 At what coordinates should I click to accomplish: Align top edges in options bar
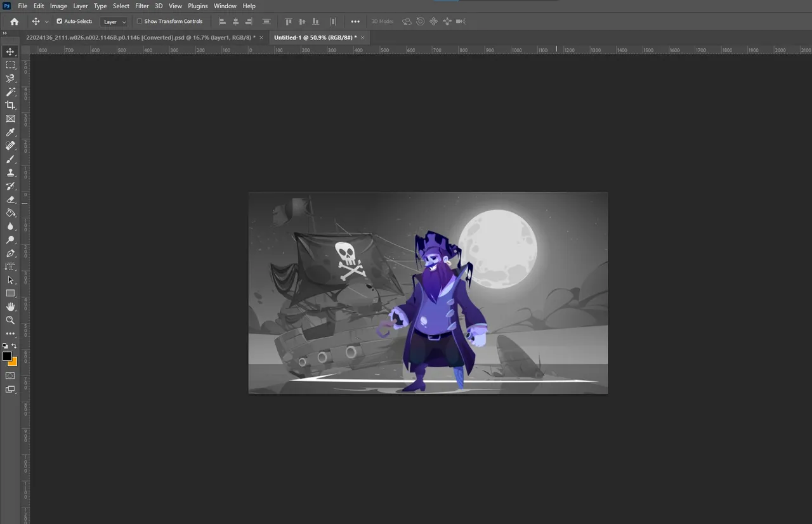point(289,22)
